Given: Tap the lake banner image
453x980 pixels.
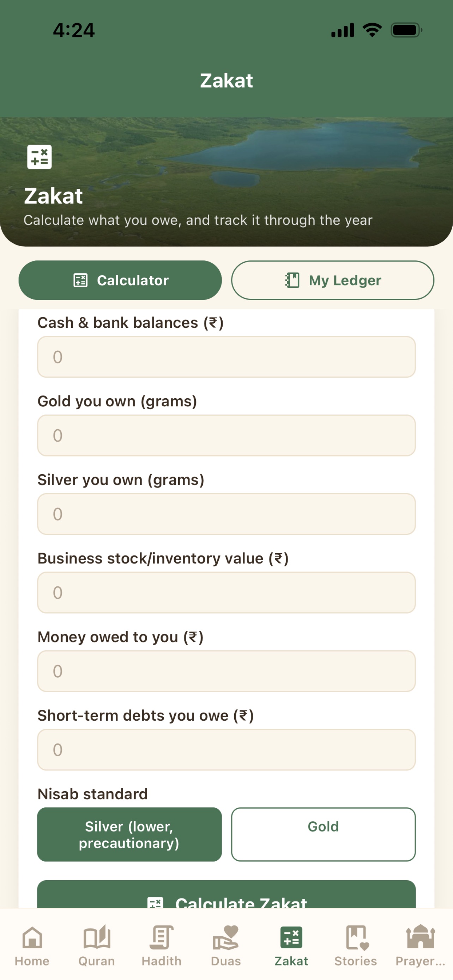Looking at the screenshot, I should click(x=226, y=182).
